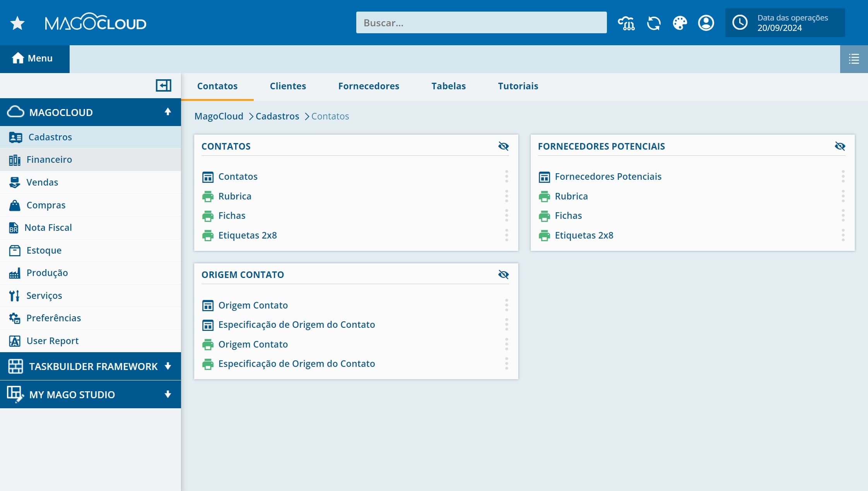Open options dots for Contatos item
Screen dimensions: 868x491
pyautogui.click(x=506, y=177)
